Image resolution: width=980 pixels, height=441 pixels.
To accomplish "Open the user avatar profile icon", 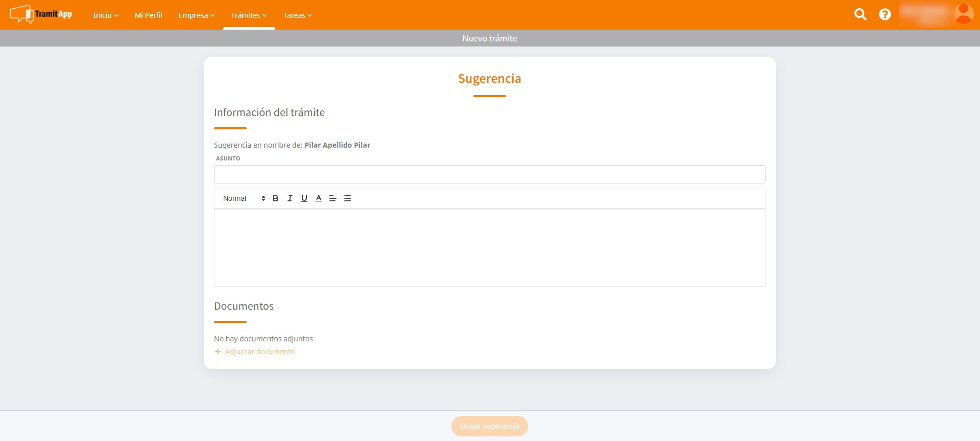I will (x=964, y=14).
